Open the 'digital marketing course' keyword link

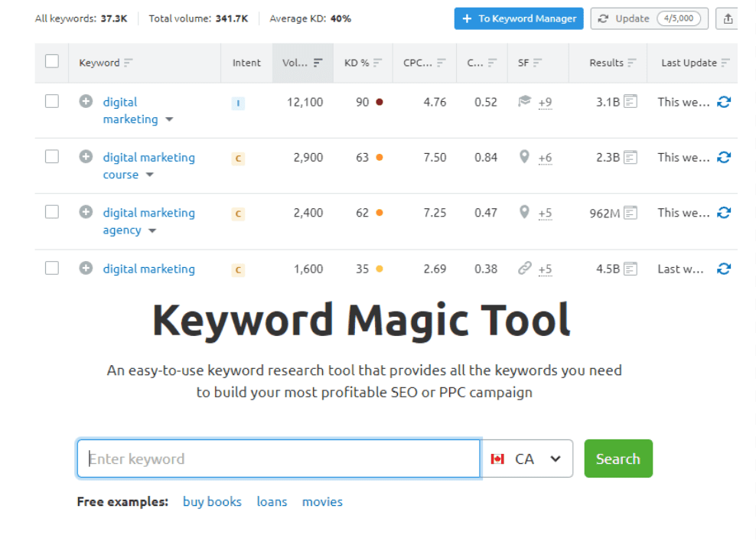(149, 166)
